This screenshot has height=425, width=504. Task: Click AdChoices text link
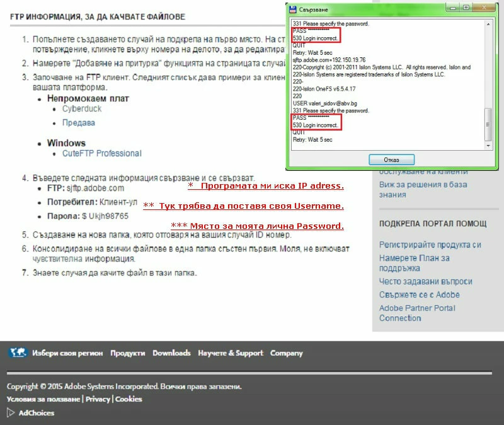click(37, 413)
